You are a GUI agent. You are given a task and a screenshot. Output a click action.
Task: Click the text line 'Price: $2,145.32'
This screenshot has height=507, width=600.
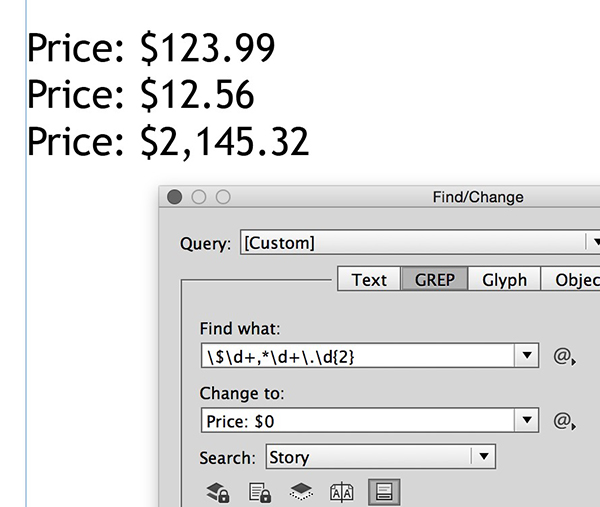point(168,142)
